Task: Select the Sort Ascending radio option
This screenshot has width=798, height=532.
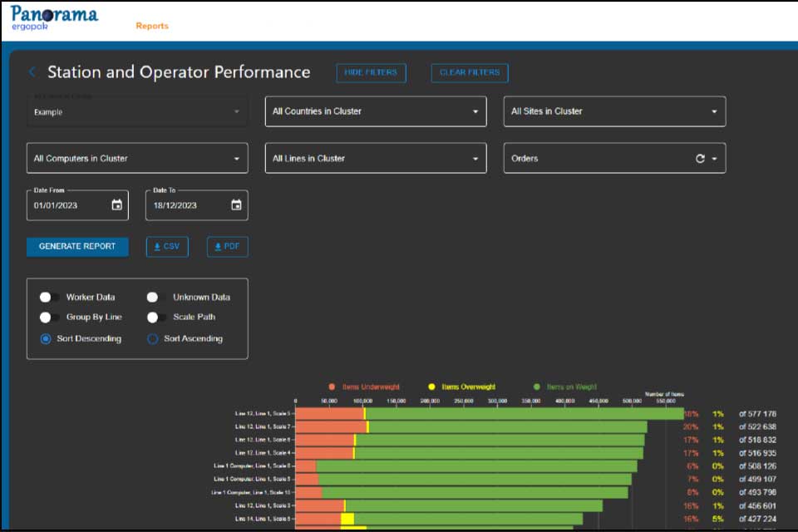Action: pyautogui.click(x=153, y=338)
